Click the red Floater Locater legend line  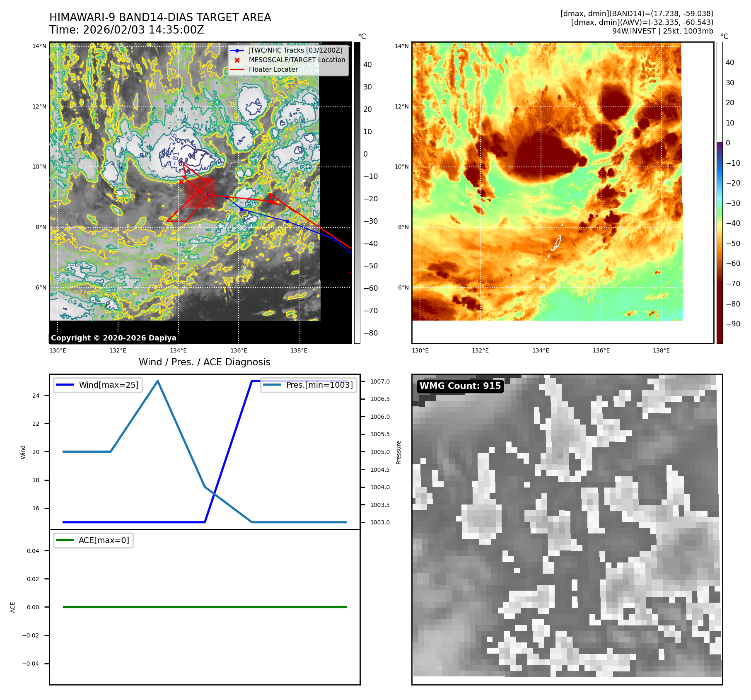pyautogui.click(x=237, y=70)
